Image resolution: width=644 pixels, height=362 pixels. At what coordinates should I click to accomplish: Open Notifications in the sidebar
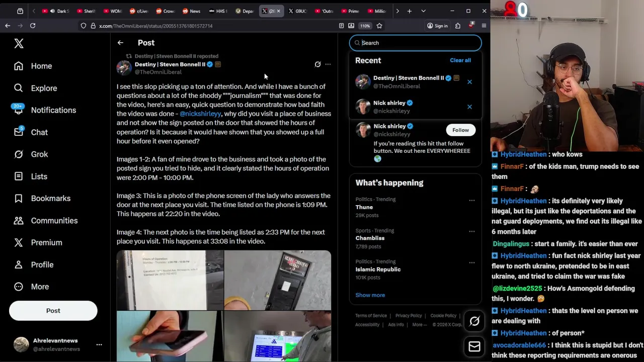(x=45, y=110)
